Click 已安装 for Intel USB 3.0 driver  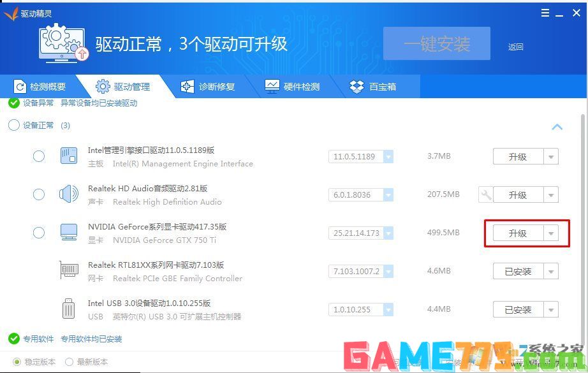518,310
